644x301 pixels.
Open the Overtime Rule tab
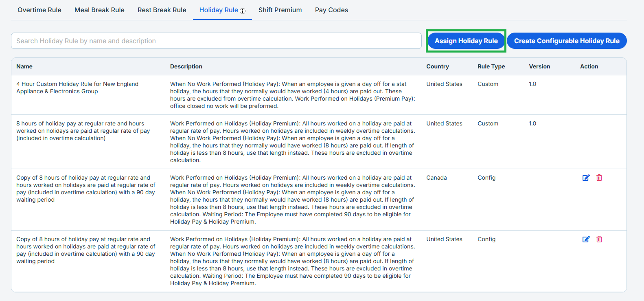click(39, 10)
